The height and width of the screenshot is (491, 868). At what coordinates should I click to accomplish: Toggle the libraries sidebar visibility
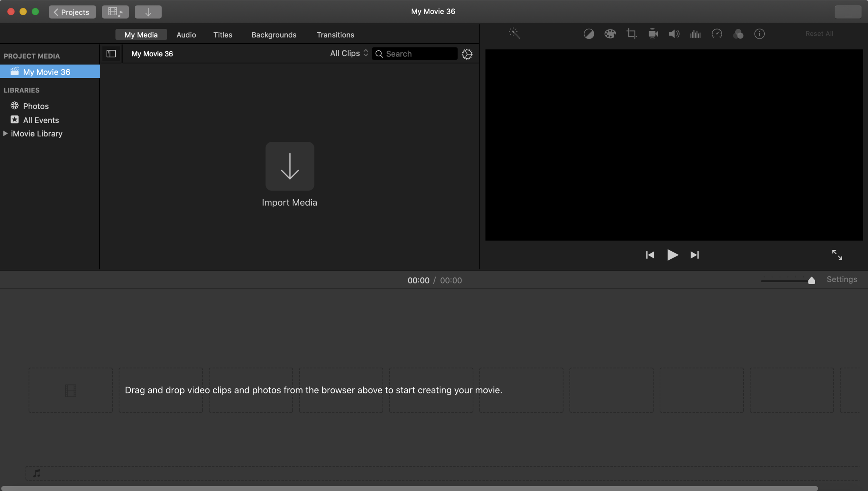(x=111, y=54)
